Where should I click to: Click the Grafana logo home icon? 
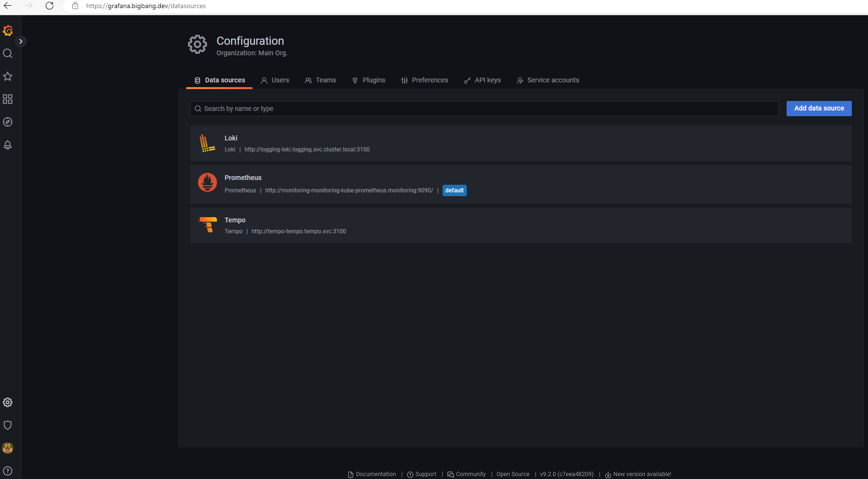[8, 31]
